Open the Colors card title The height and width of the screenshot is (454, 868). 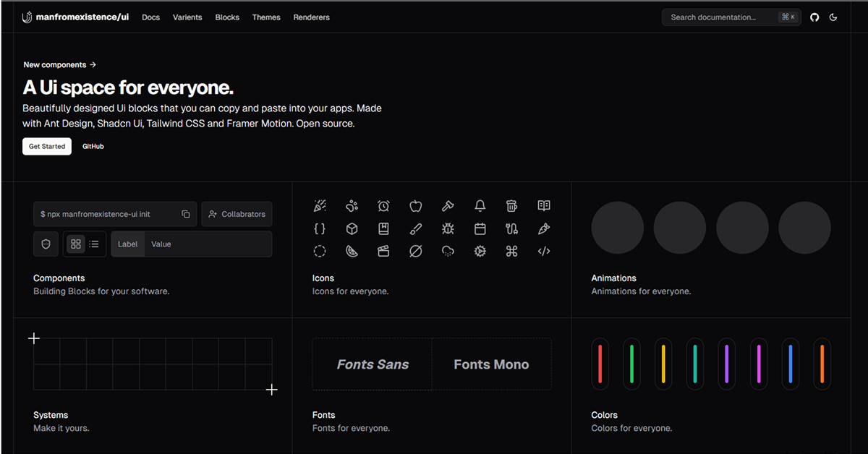605,415
